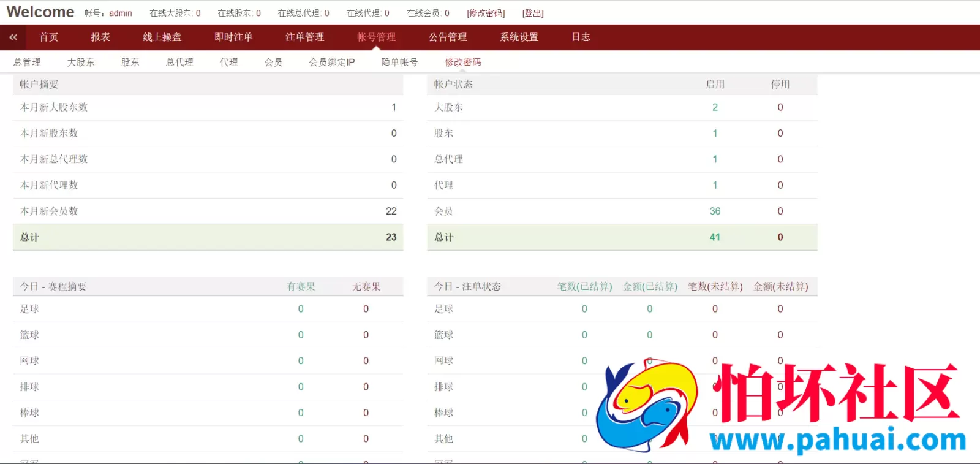Click 笔数(未结算) column header

[715, 287]
